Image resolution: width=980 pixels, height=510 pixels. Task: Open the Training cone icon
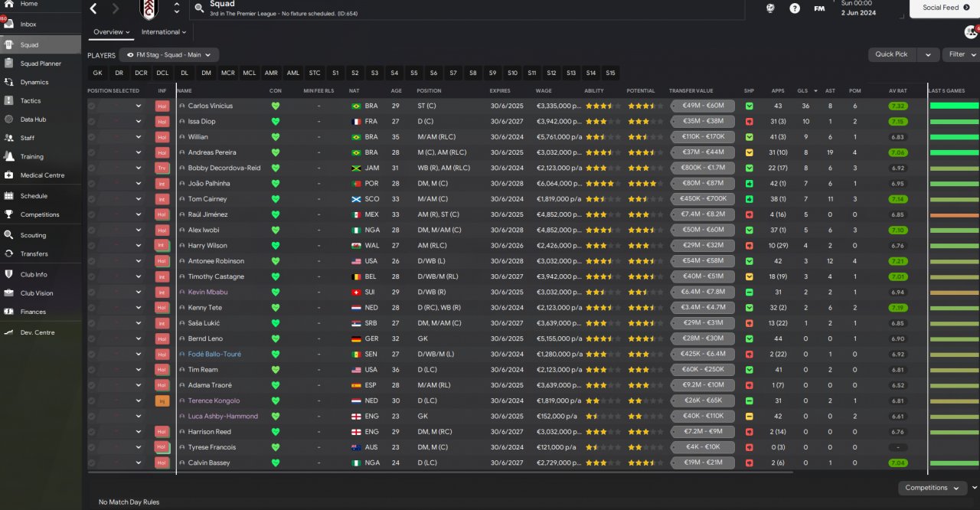(8, 156)
